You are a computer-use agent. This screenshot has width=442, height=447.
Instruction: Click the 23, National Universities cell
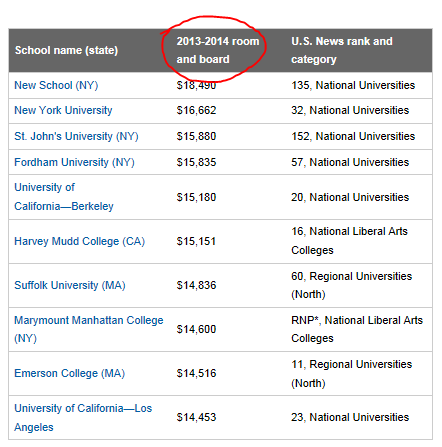(x=350, y=417)
